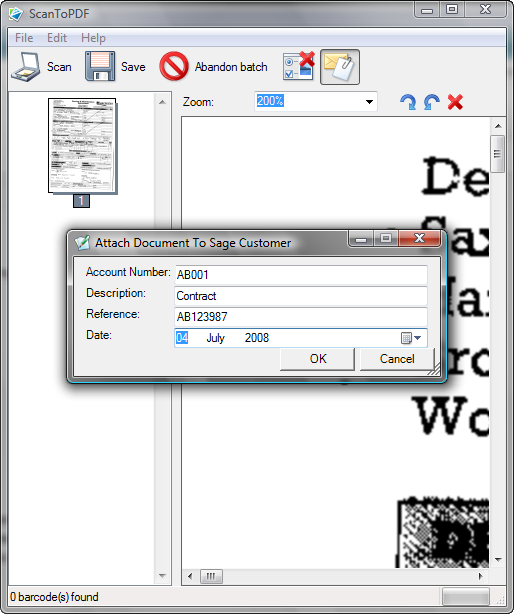
Task: Click preview vertical scrollbar down arrow
Action: pyautogui.click(x=498, y=560)
